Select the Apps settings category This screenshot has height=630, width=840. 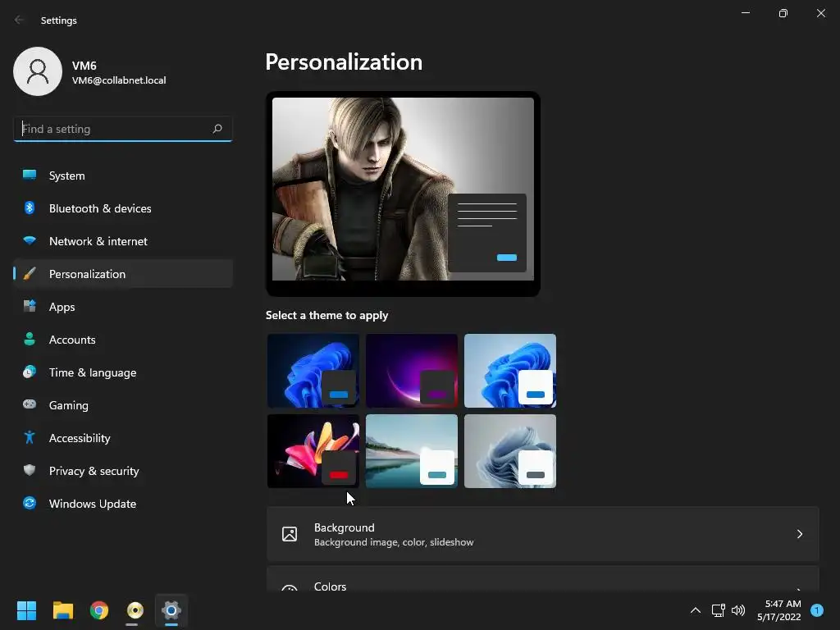[123, 307]
